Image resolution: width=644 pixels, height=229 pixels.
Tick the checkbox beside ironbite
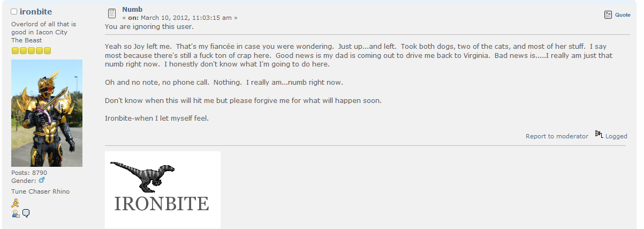[x=14, y=11]
